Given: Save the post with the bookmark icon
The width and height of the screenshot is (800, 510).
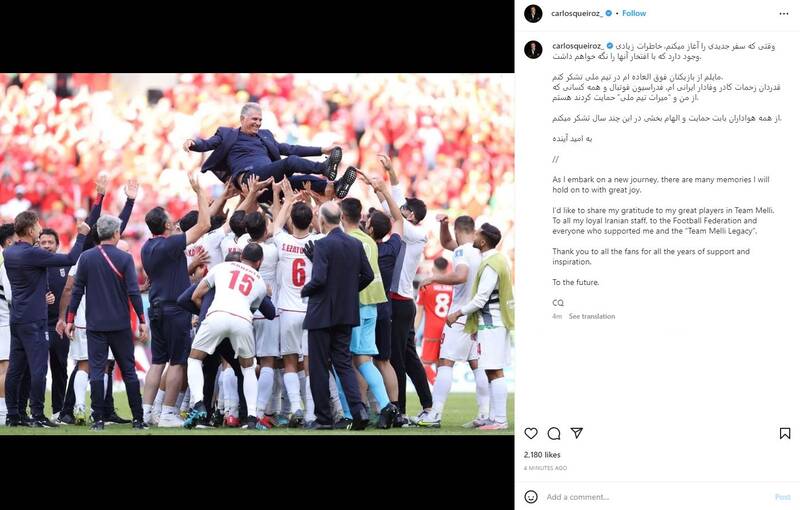Looking at the screenshot, I should 785,434.
